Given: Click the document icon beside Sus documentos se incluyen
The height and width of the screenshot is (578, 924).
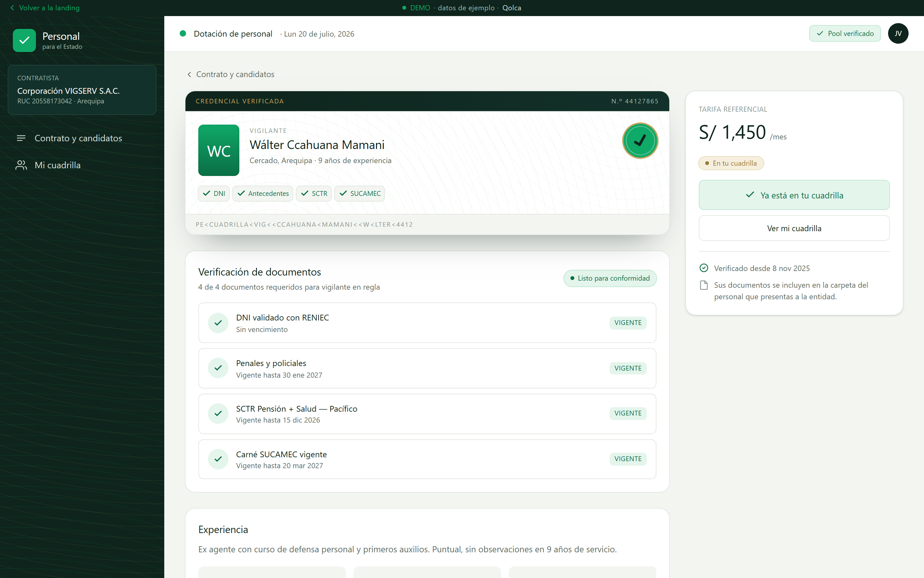Looking at the screenshot, I should click(704, 285).
